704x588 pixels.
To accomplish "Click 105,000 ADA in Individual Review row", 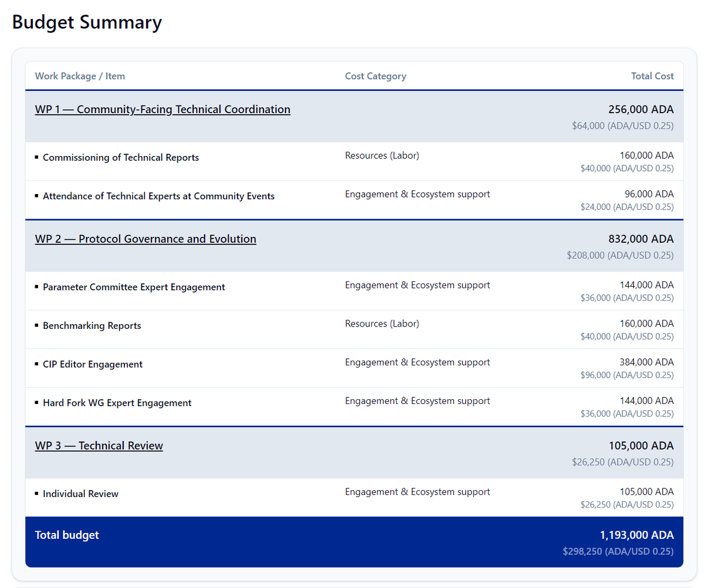I will (x=647, y=492).
